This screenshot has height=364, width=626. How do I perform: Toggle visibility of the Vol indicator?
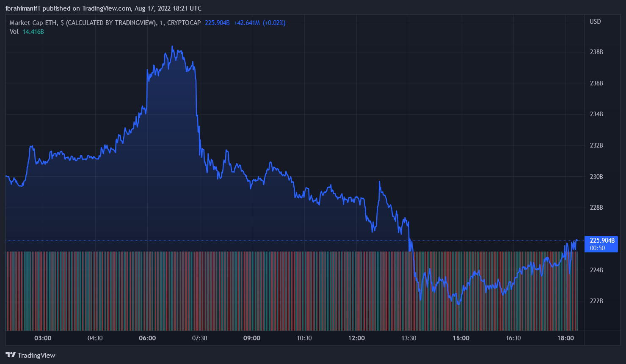(x=14, y=32)
